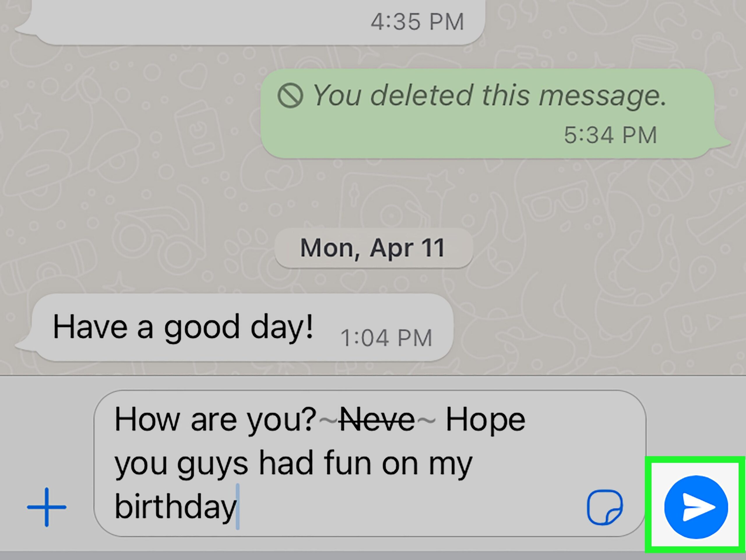746x560 pixels.
Task: Click the tilde before 'Neve'
Action: (x=328, y=420)
